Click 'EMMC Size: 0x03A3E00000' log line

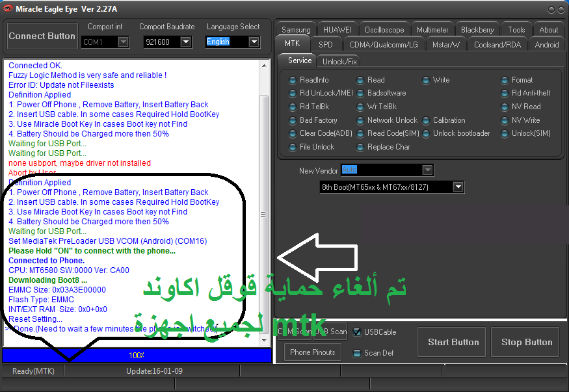tap(57, 290)
